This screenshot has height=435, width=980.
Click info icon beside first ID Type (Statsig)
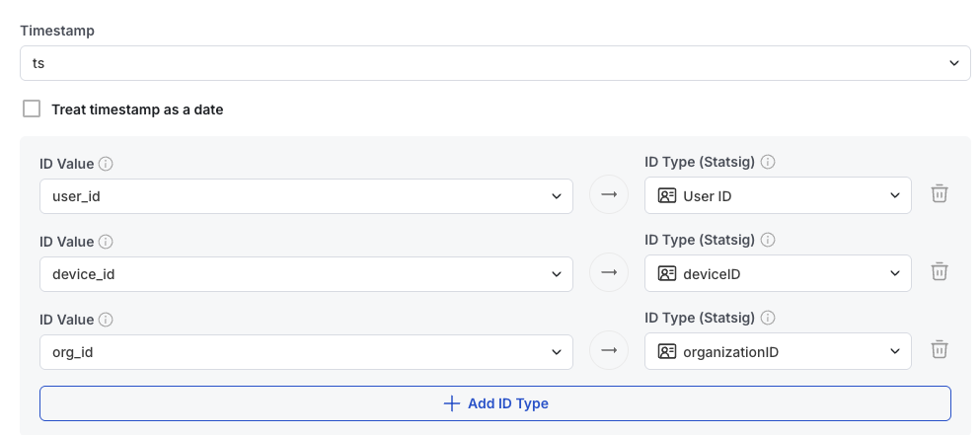pyautogui.click(x=768, y=163)
